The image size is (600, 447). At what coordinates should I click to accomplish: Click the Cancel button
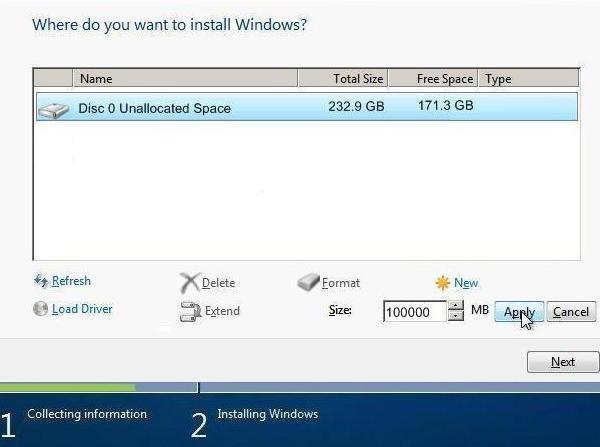(571, 312)
